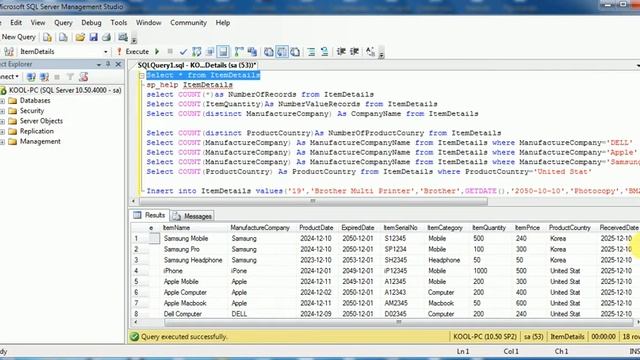Open the Help menu

pos(223,23)
